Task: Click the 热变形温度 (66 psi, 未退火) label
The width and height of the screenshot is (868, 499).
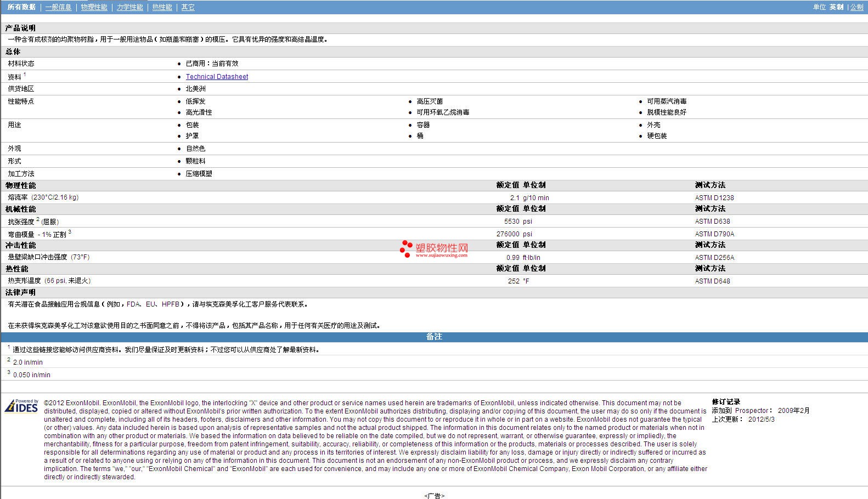Action: pyautogui.click(x=49, y=281)
